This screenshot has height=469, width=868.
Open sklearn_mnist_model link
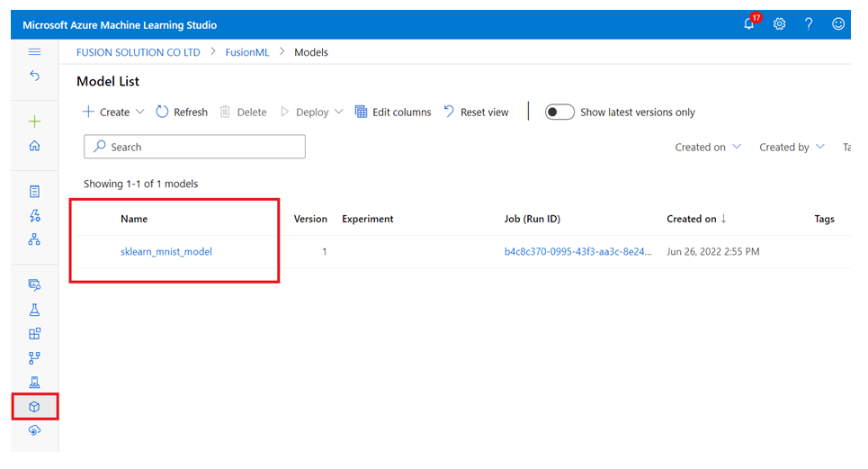166,251
